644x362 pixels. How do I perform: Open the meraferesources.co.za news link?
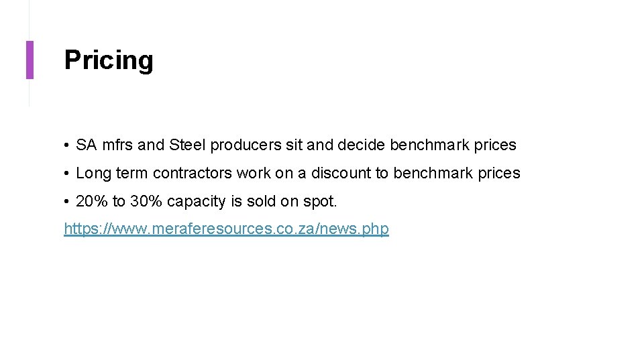226,229
